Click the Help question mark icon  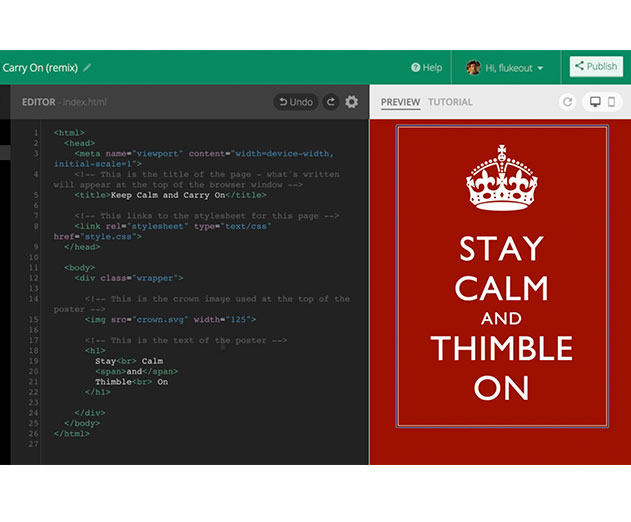tap(415, 68)
